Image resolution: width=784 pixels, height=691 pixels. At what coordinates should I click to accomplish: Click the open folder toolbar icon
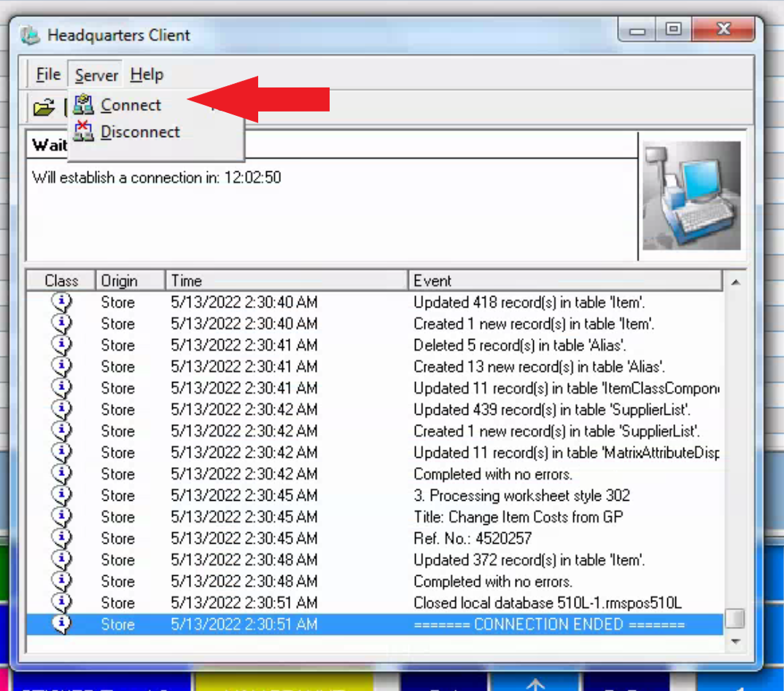[x=44, y=107]
